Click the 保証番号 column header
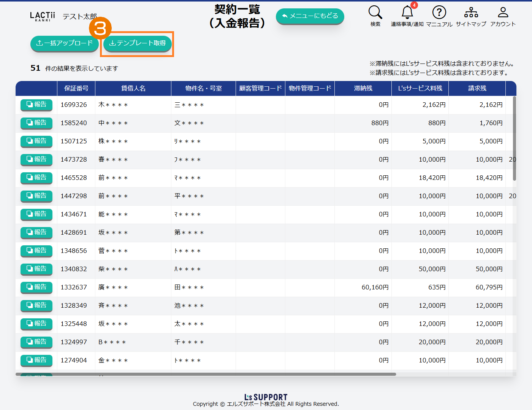The height and width of the screenshot is (410, 532). pos(76,88)
